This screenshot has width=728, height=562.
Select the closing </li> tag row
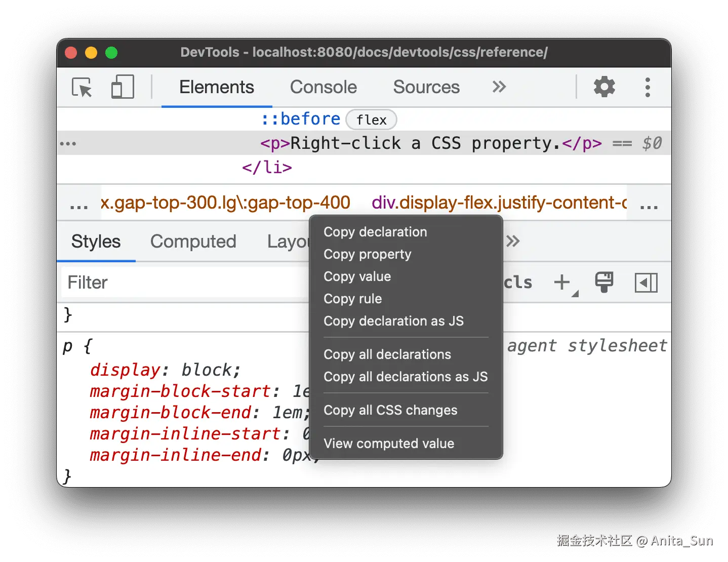[267, 167]
